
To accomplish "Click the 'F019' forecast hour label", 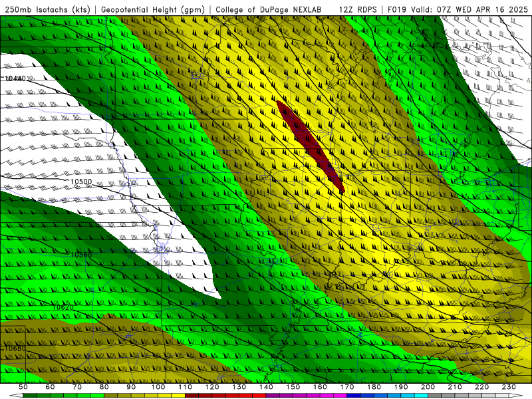I will click(396, 10).
